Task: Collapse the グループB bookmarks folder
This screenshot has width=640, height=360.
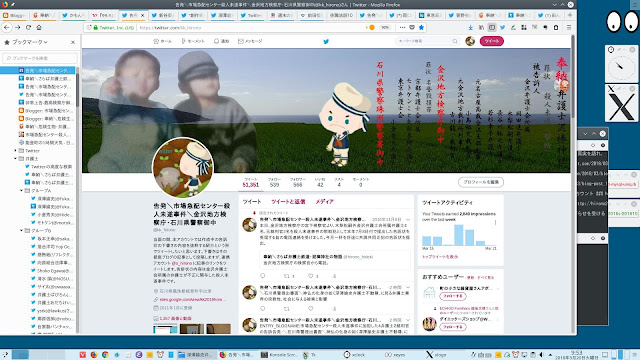Action: pyautogui.click(x=22, y=231)
